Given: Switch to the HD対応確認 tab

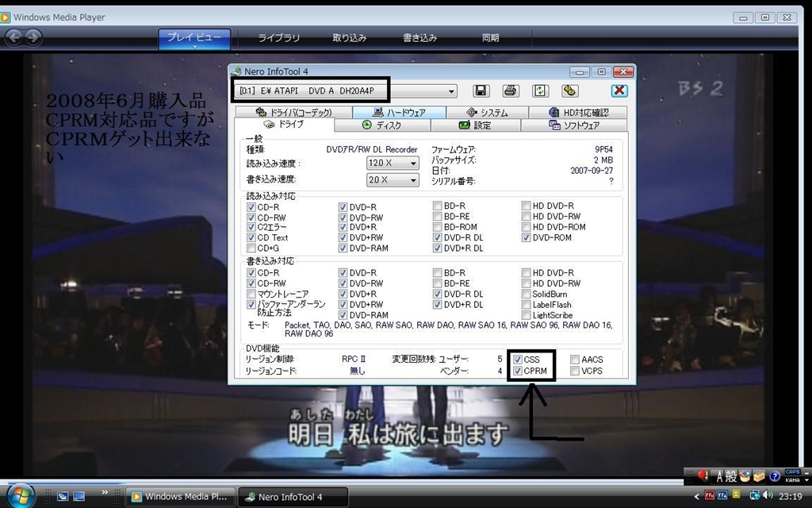Looking at the screenshot, I should pos(578,112).
